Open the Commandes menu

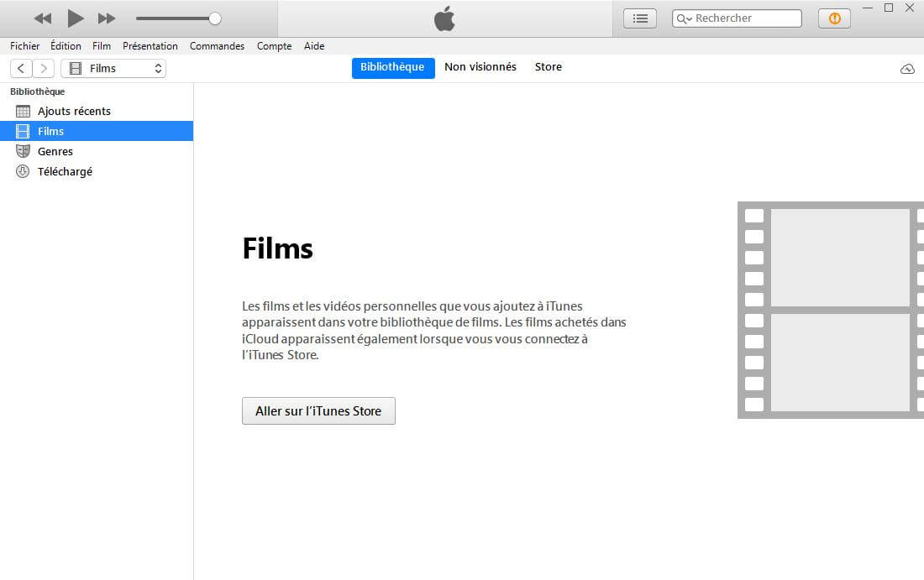217,46
